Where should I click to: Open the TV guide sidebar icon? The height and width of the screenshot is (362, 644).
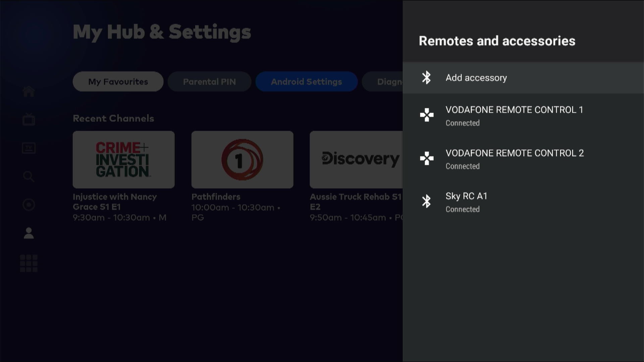[29, 148]
